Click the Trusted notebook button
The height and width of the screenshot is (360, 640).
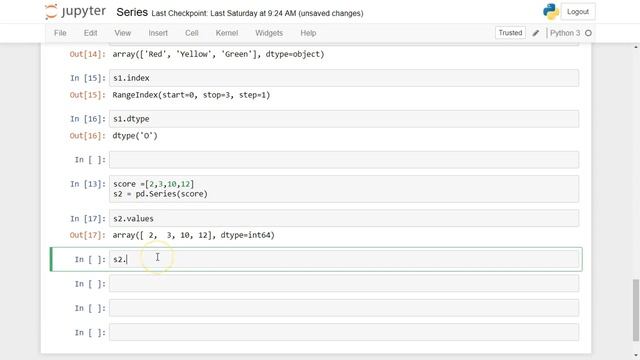[x=510, y=33]
